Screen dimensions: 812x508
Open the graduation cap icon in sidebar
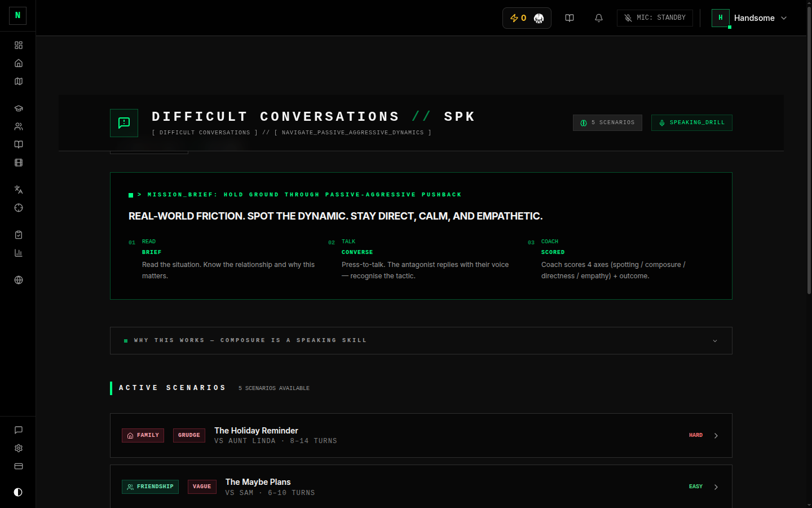coord(19,108)
